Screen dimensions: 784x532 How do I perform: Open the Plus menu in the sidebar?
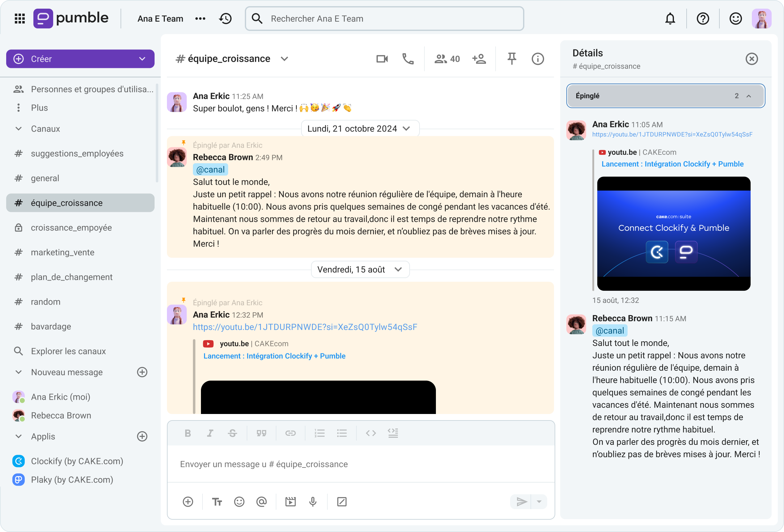tap(39, 107)
